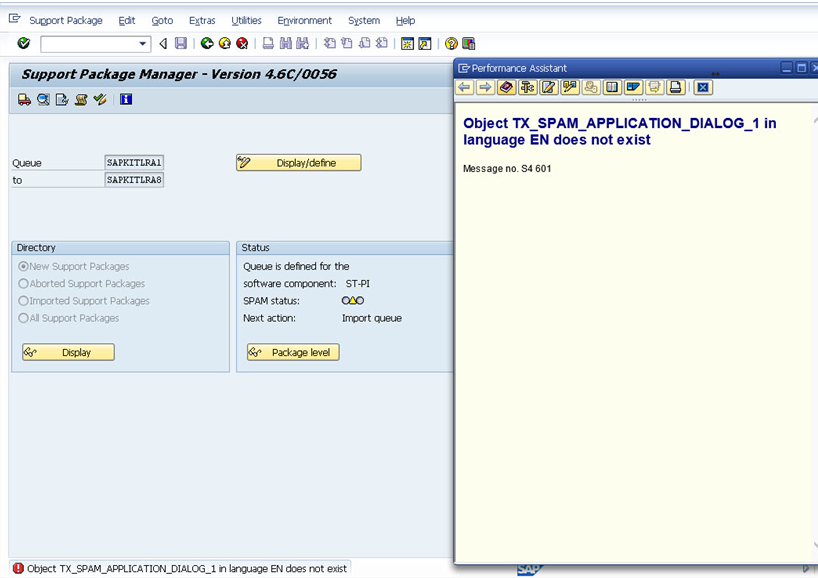Click the Import queue truck icon

click(x=25, y=100)
